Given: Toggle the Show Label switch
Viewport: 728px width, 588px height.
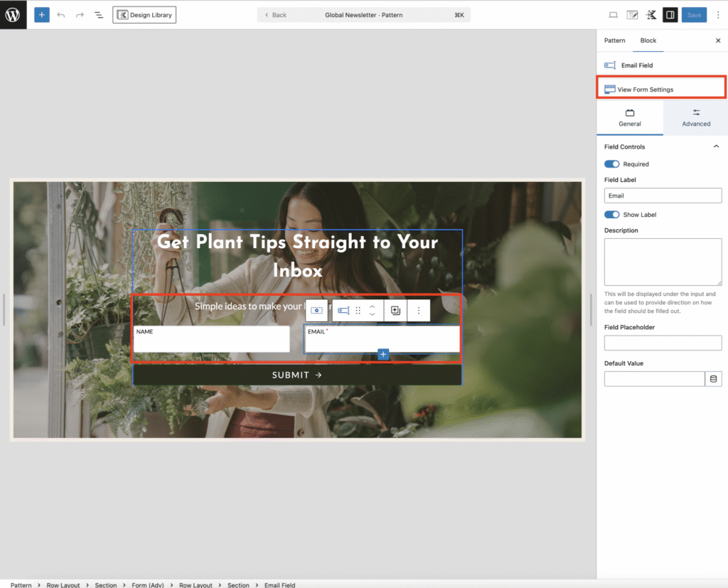Looking at the screenshot, I should click(x=611, y=215).
